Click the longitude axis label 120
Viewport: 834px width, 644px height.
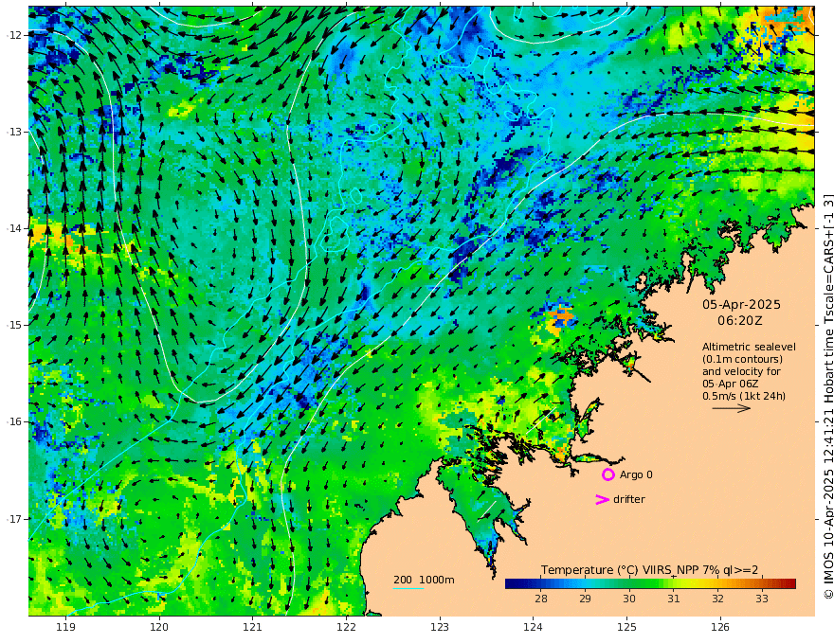(159, 628)
